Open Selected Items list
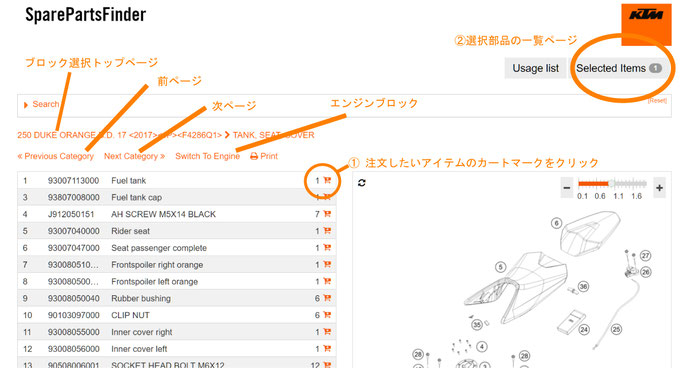 pos(619,68)
